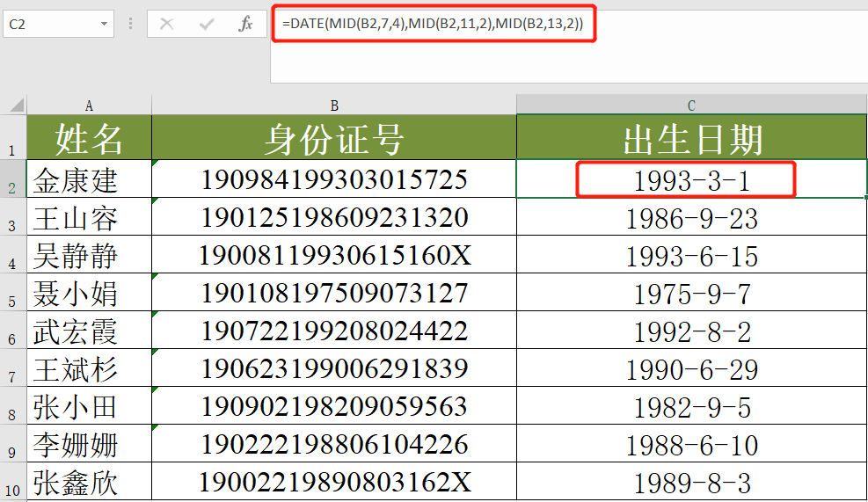Click ID cell 190984199303015725
The width and height of the screenshot is (868, 502).
(x=334, y=178)
